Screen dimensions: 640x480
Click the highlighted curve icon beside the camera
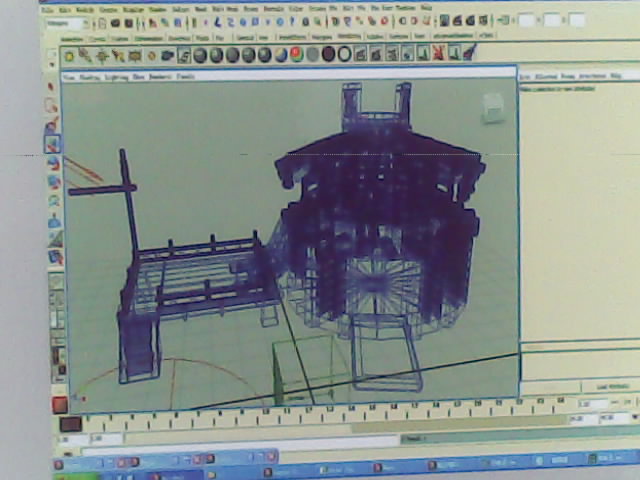click(184, 56)
